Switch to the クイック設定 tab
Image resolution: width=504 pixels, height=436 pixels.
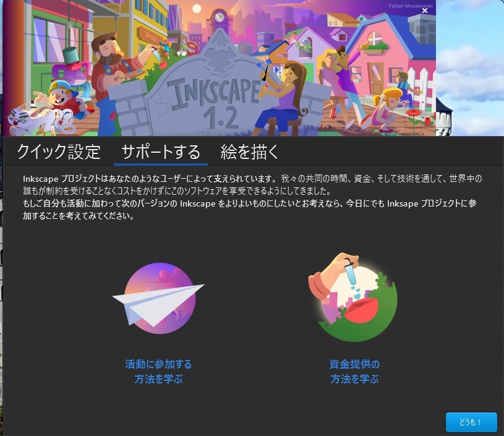click(x=59, y=152)
